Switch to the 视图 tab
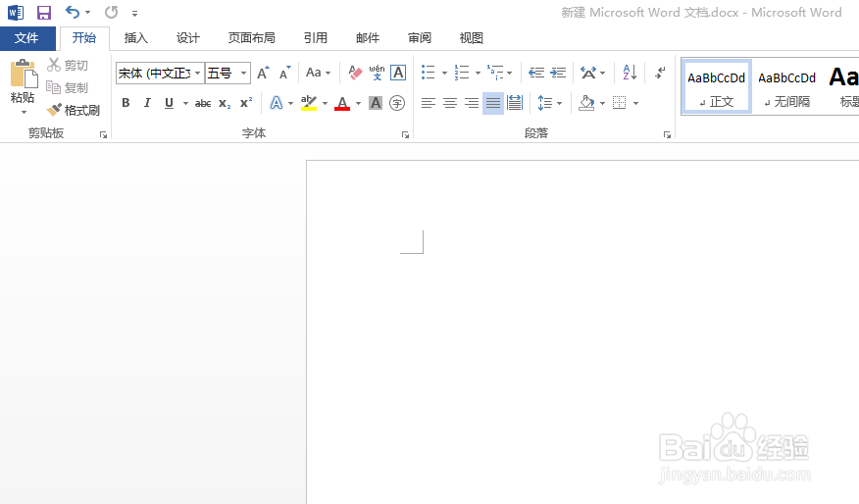The height and width of the screenshot is (504, 859). (471, 38)
